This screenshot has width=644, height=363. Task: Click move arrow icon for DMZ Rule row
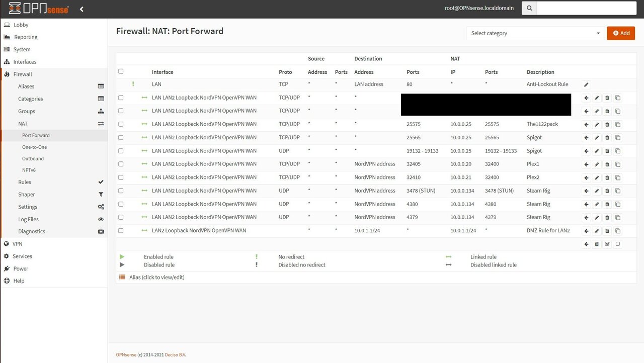tap(586, 231)
